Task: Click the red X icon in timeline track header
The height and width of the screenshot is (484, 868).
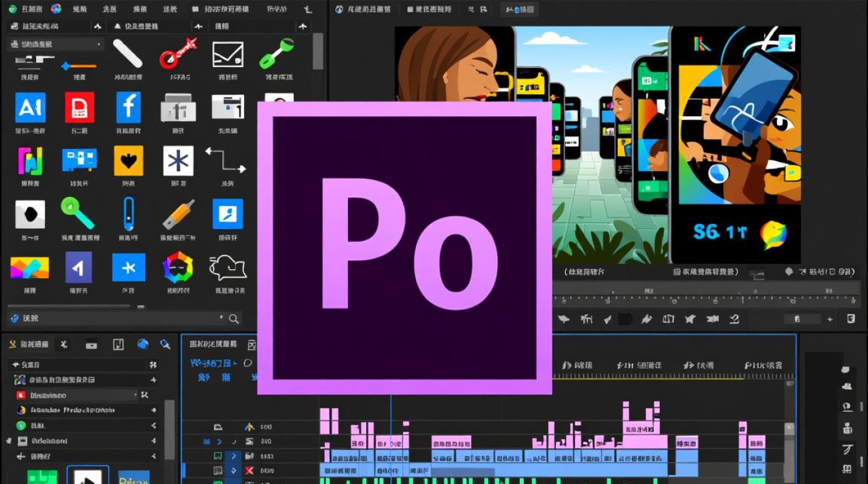Action: tap(249, 471)
